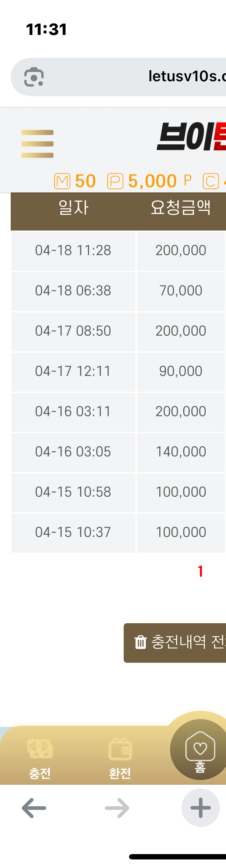
Task: Tap the P points balance icon
Action: point(115,181)
